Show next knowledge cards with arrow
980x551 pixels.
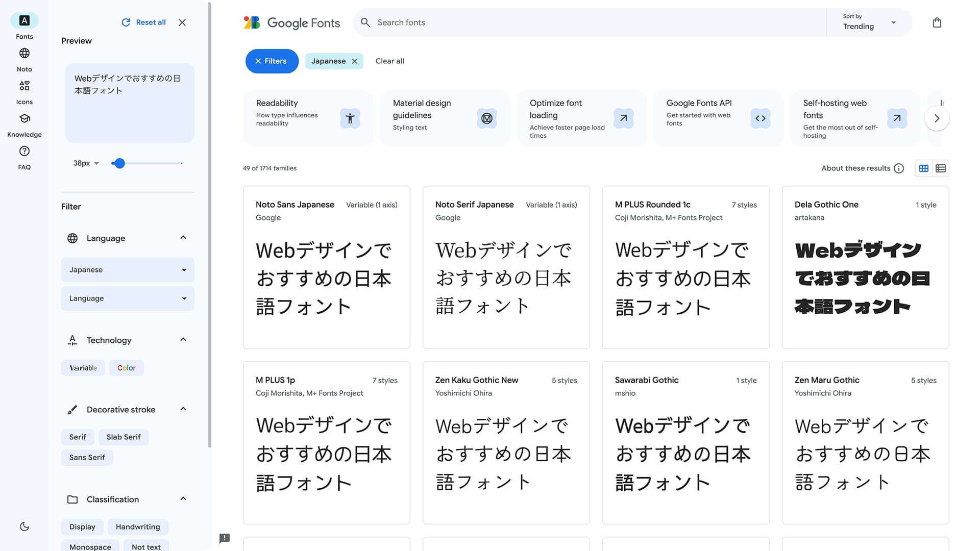pyautogui.click(x=937, y=118)
